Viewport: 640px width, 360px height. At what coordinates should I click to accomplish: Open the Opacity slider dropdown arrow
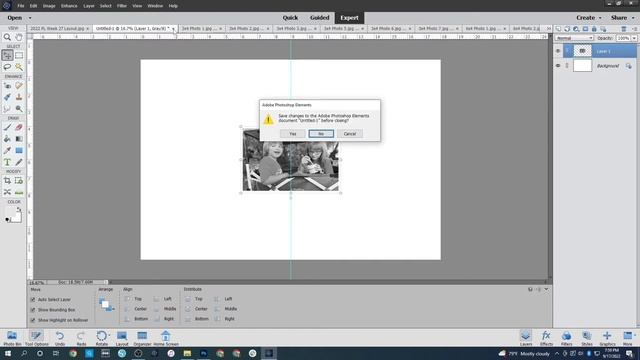click(634, 38)
